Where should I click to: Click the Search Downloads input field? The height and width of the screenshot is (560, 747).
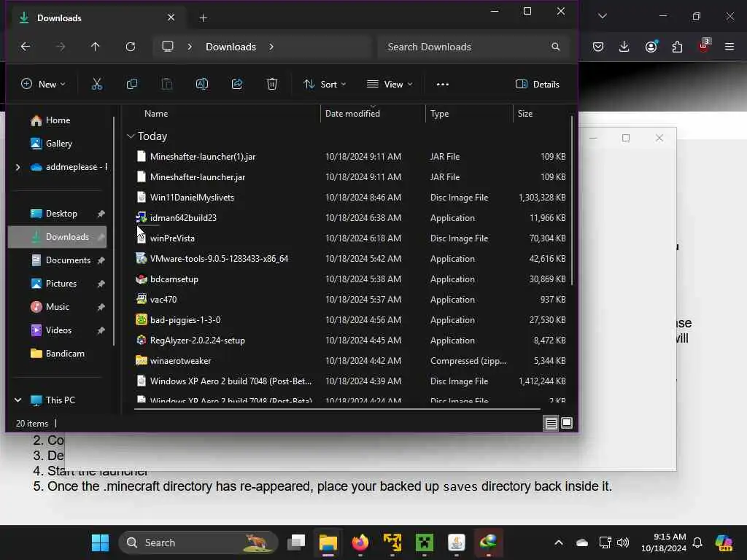coord(473,47)
